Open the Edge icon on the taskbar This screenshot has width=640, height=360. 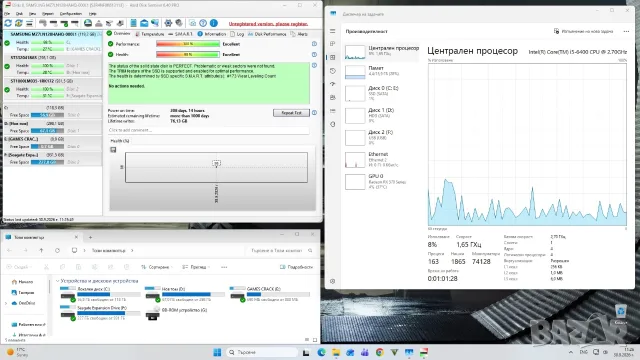click(x=321, y=352)
